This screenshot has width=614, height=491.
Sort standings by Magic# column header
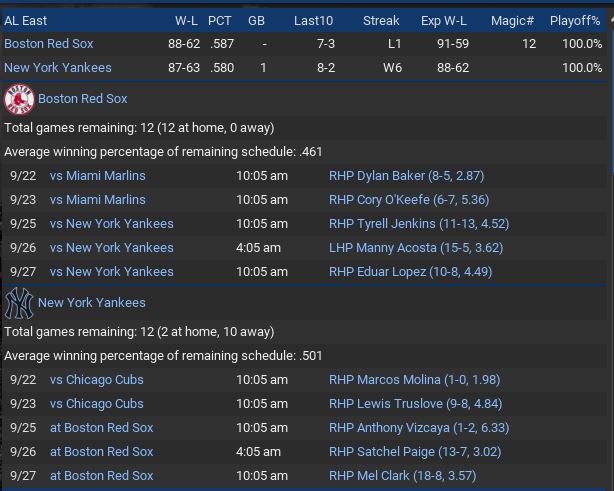pos(512,20)
